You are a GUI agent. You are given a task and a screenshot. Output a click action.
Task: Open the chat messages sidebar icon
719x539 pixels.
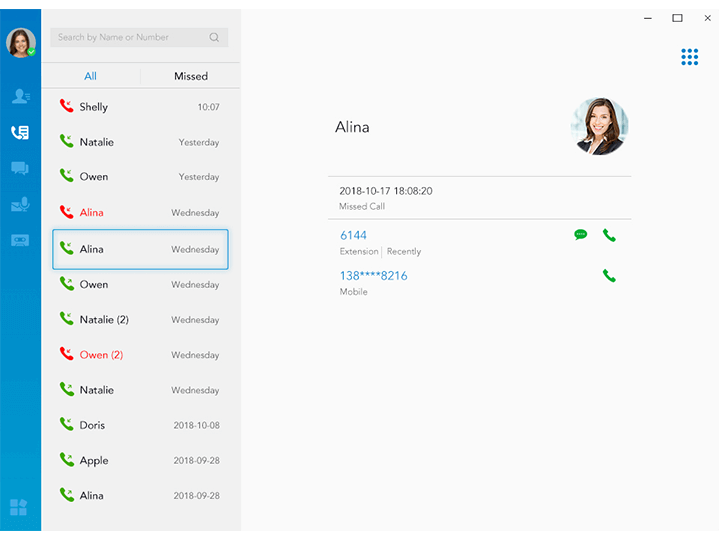(20, 168)
